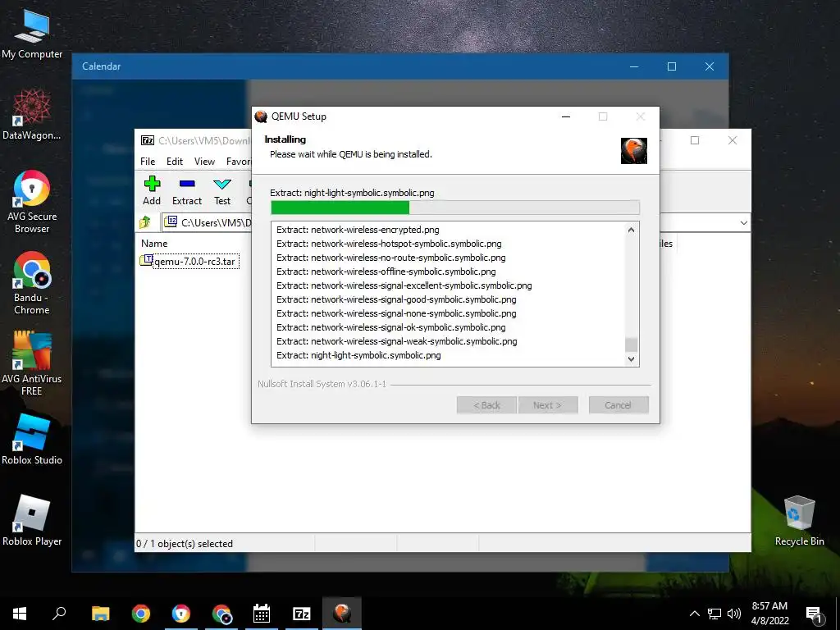The image size is (840, 630).
Task: Select 'network-wireless-offline-symbolic' log line
Action: [386, 272]
